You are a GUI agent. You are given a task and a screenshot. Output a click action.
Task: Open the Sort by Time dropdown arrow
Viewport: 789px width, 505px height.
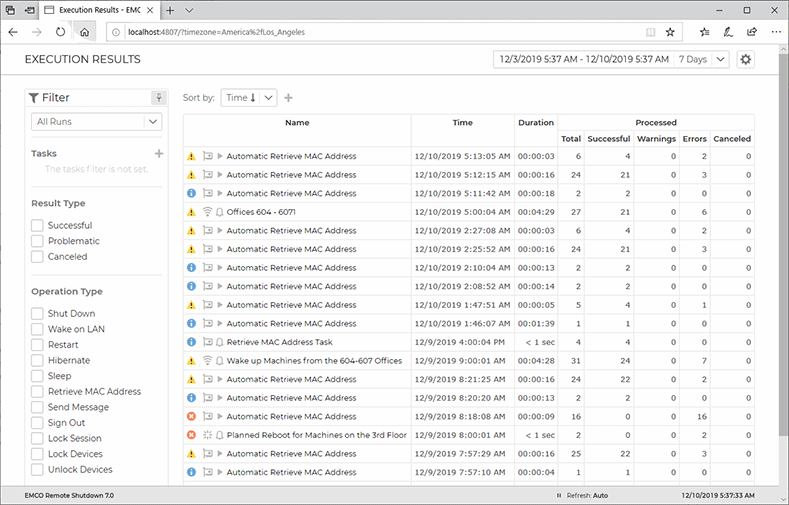coord(269,98)
